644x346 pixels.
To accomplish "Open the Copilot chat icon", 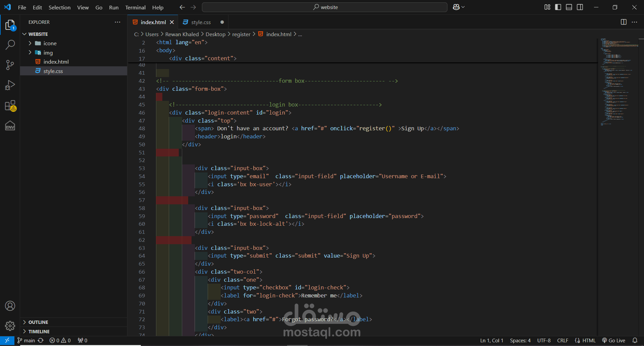I will pyautogui.click(x=456, y=7).
